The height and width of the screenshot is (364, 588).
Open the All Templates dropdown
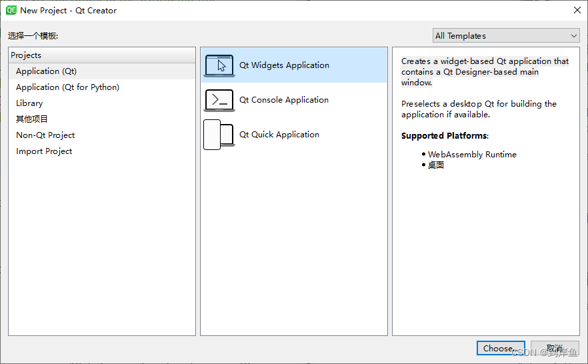tap(506, 35)
